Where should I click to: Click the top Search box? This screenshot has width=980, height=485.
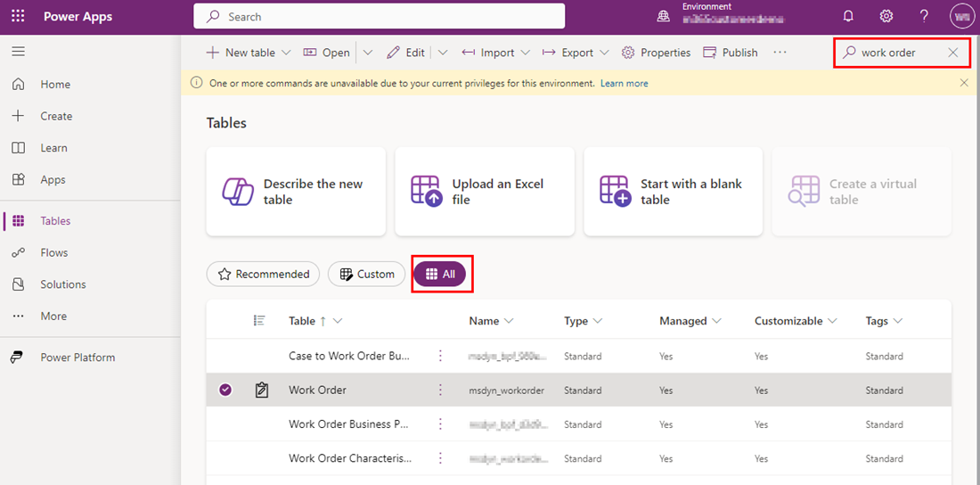pos(380,17)
